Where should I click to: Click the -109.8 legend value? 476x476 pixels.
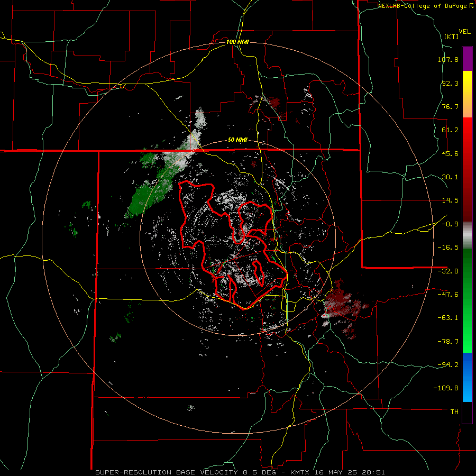(x=446, y=388)
